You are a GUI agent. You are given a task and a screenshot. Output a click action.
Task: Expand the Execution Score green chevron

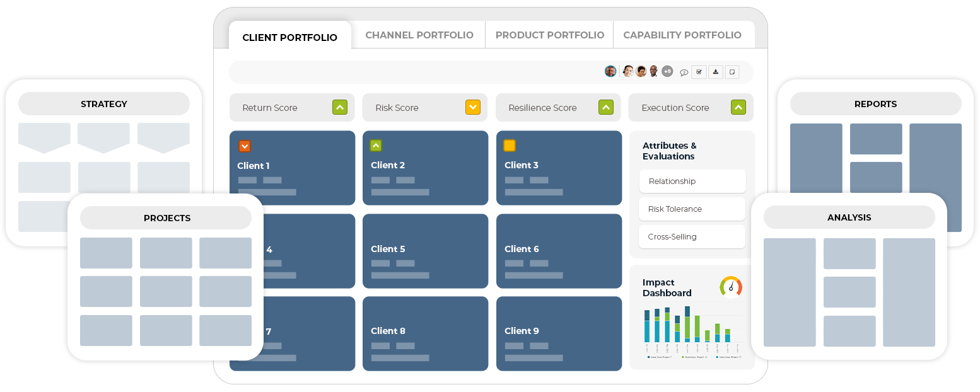pyautogui.click(x=738, y=107)
